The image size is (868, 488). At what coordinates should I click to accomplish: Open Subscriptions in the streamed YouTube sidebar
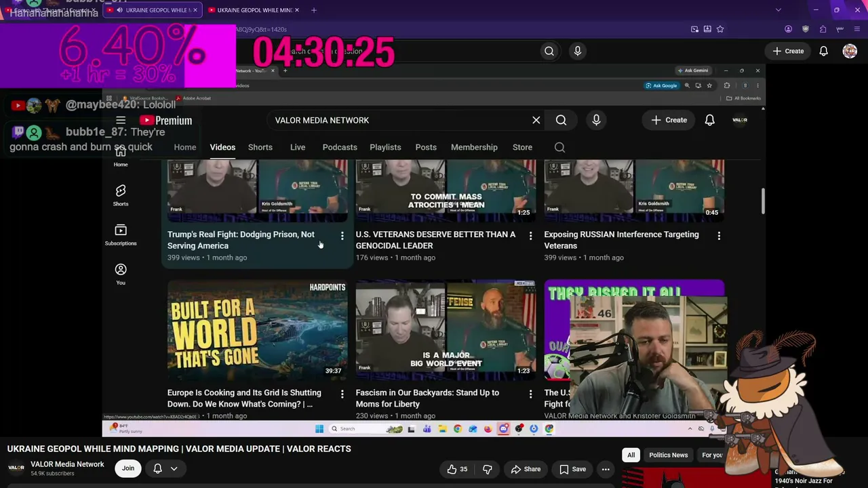[x=121, y=235]
